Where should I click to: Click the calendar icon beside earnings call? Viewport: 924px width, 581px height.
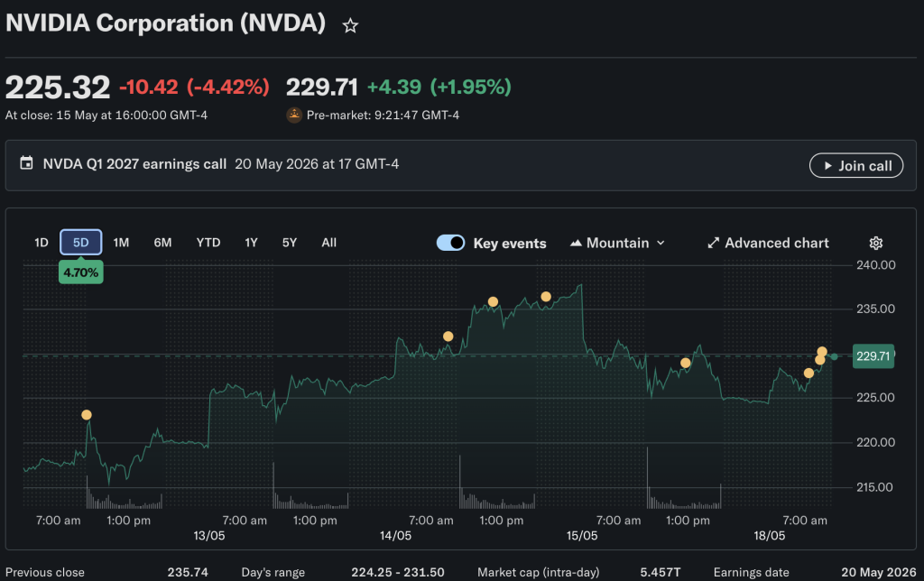(x=26, y=162)
